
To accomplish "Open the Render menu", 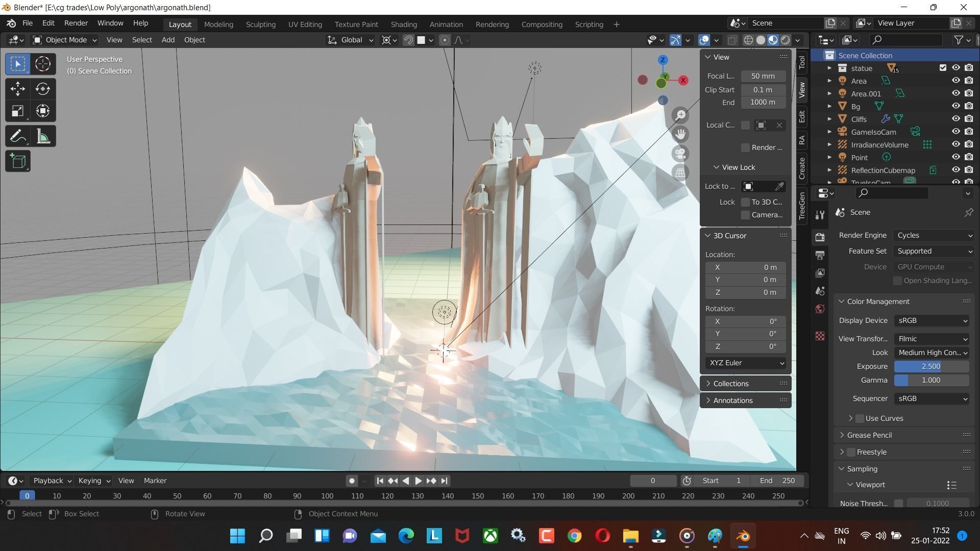I will coord(76,23).
